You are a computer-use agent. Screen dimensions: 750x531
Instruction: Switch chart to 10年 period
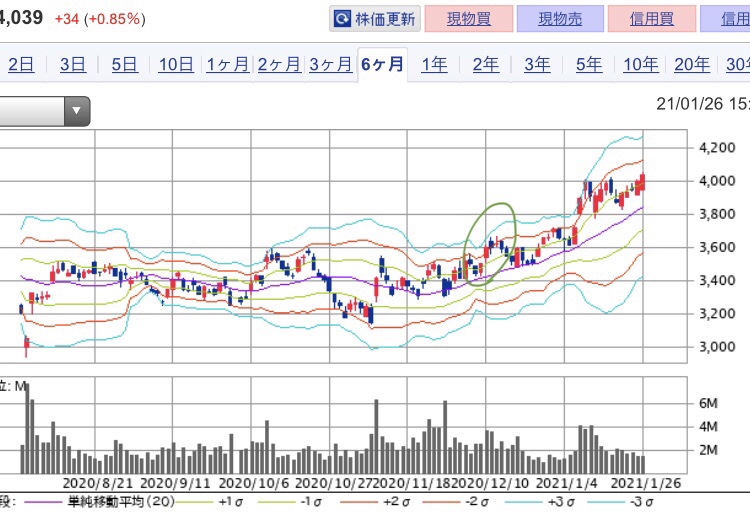pyautogui.click(x=640, y=65)
